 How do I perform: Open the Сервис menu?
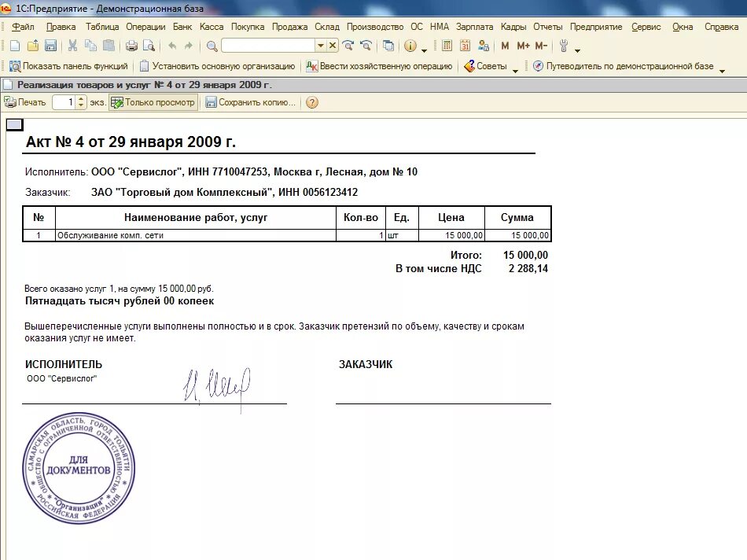[x=646, y=27]
